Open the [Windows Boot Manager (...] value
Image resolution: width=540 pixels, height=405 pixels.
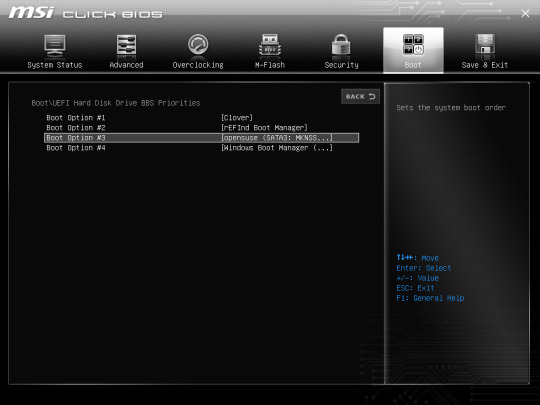point(277,148)
